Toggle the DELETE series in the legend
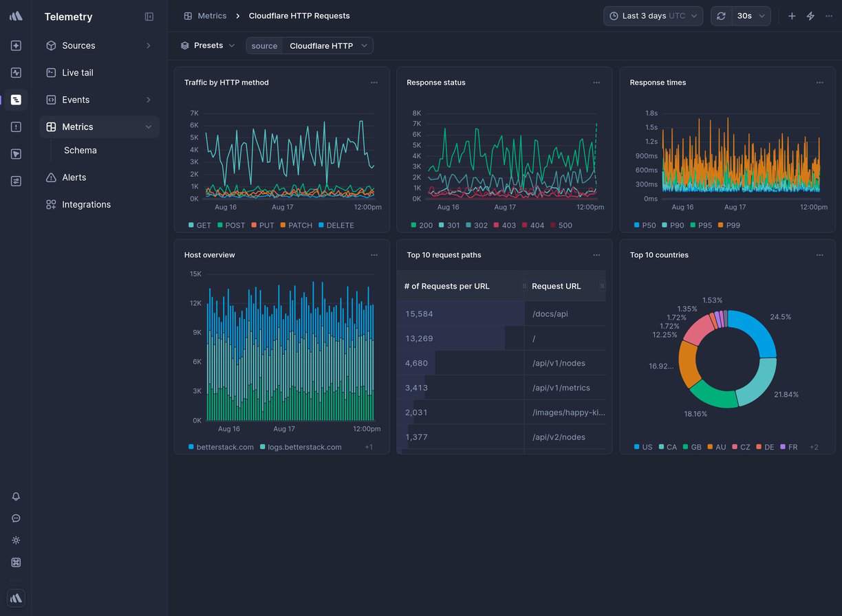Screen dimensions: 842x616 click(x=336, y=225)
